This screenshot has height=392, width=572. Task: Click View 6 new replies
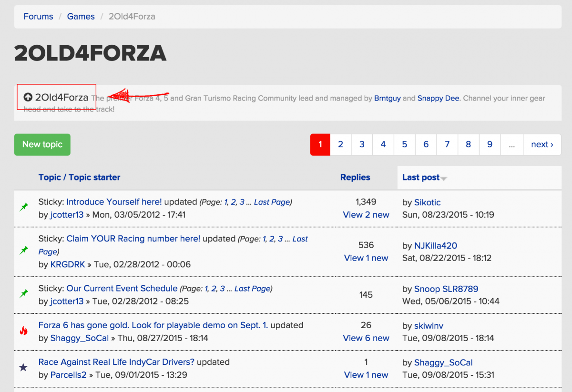click(366, 338)
